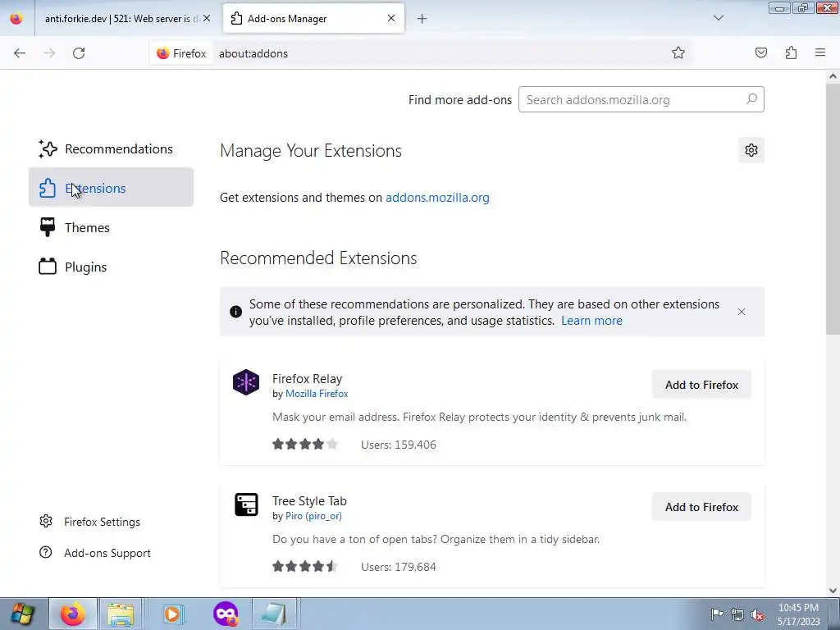This screenshot has width=840, height=630.
Task: Open the Recommendations category
Action: (111, 149)
